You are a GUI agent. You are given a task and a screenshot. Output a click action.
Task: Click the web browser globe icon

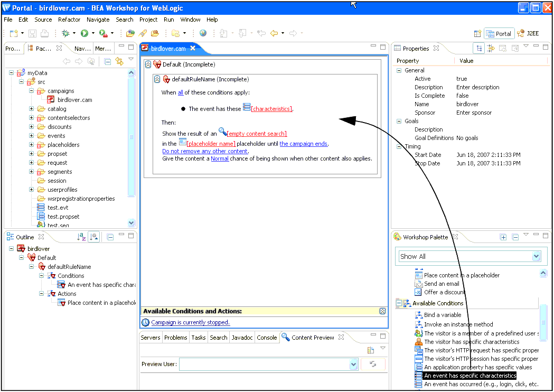pos(203,33)
